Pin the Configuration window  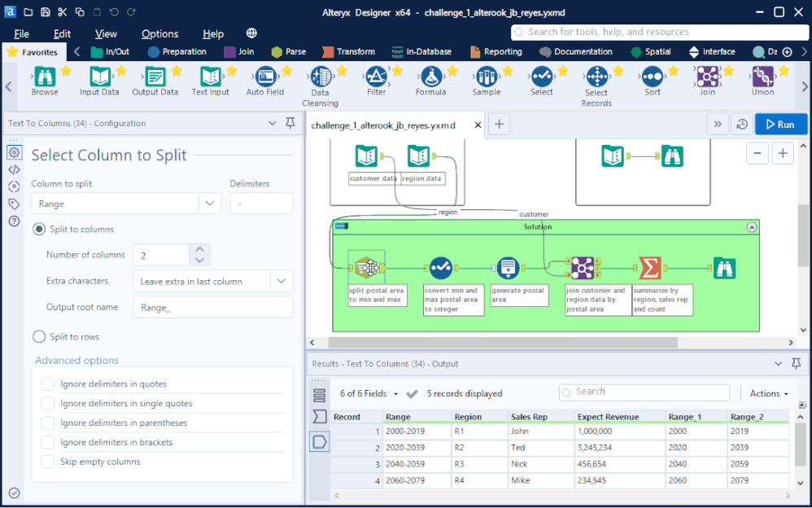pos(290,123)
